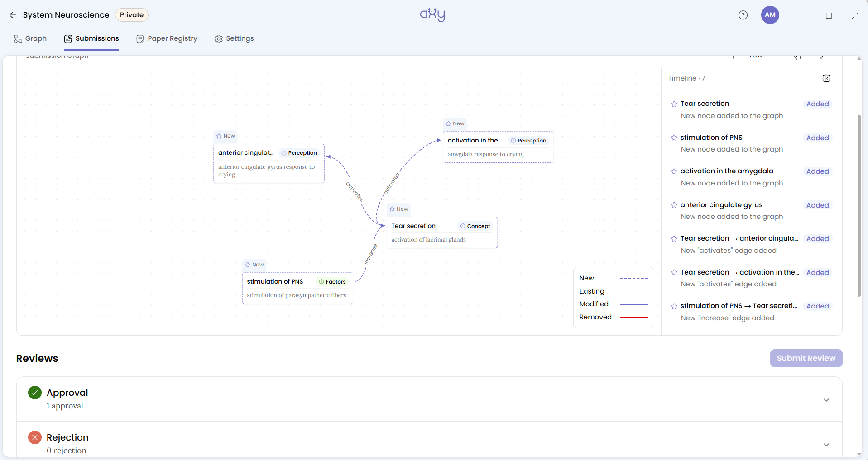Click the red Rejection cross icon
Image resolution: width=868 pixels, height=460 pixels.
[35, 437]
